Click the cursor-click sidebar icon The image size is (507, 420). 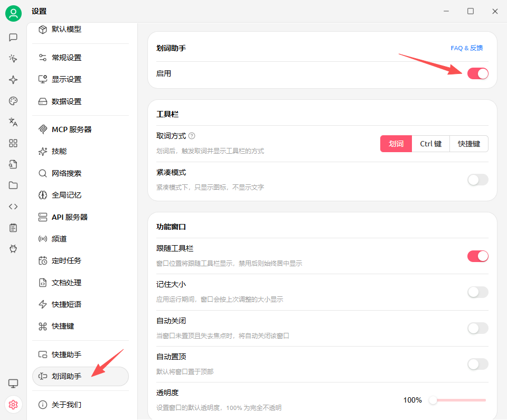(x=13, y=59)
